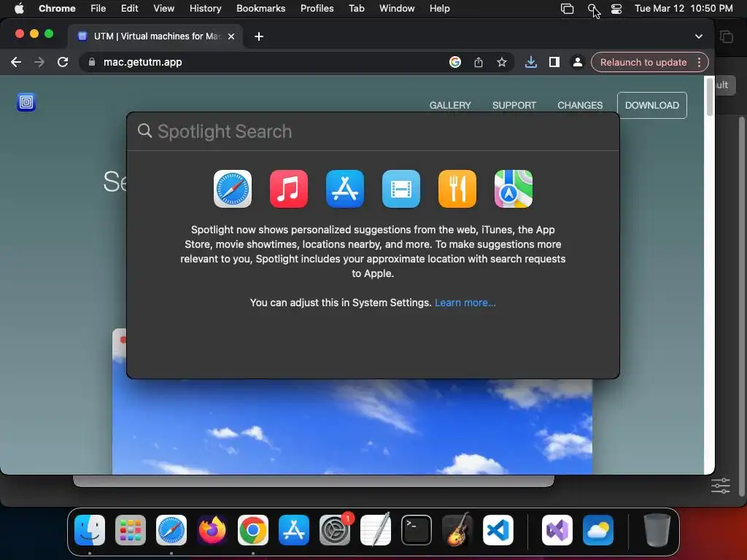This screenshot has height=560, width=747.
Task: Open Trash in the Dock
Action: coord(657,530)
